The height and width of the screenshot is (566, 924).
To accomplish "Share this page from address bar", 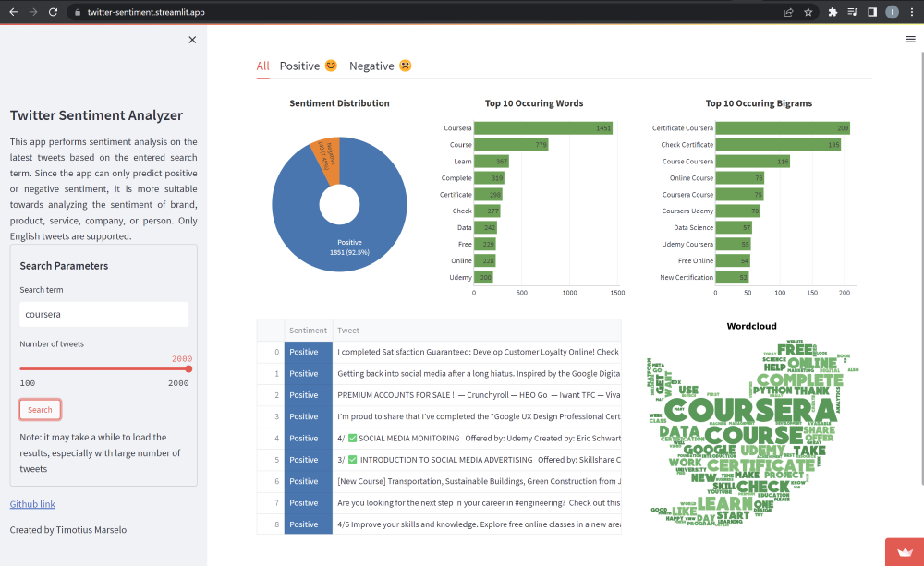I will coord(788,12).
